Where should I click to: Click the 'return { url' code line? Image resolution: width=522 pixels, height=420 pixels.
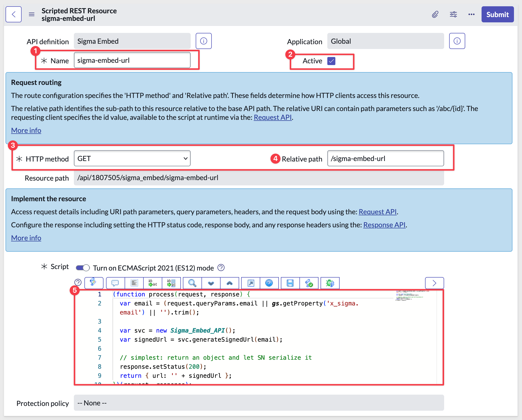(x=176, y=376)
